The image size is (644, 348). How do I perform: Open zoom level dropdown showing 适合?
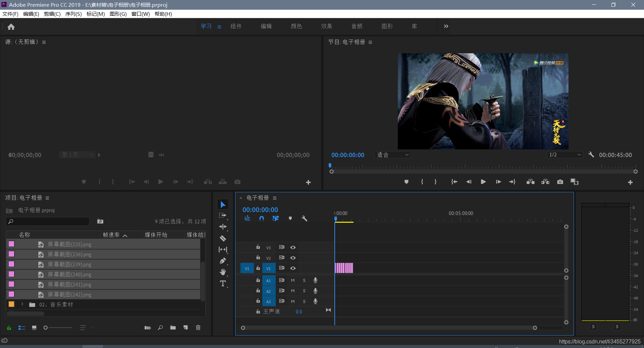coord(392,155)
